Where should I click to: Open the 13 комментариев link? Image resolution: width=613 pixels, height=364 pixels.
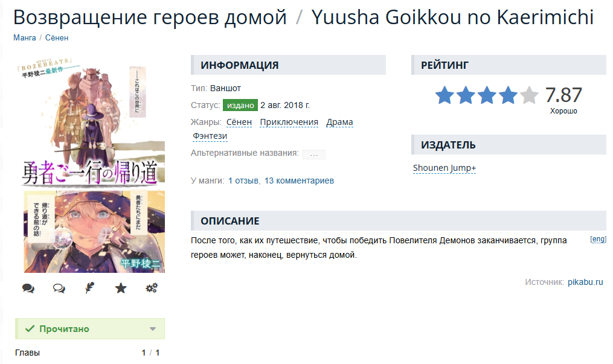pos(299,181)
